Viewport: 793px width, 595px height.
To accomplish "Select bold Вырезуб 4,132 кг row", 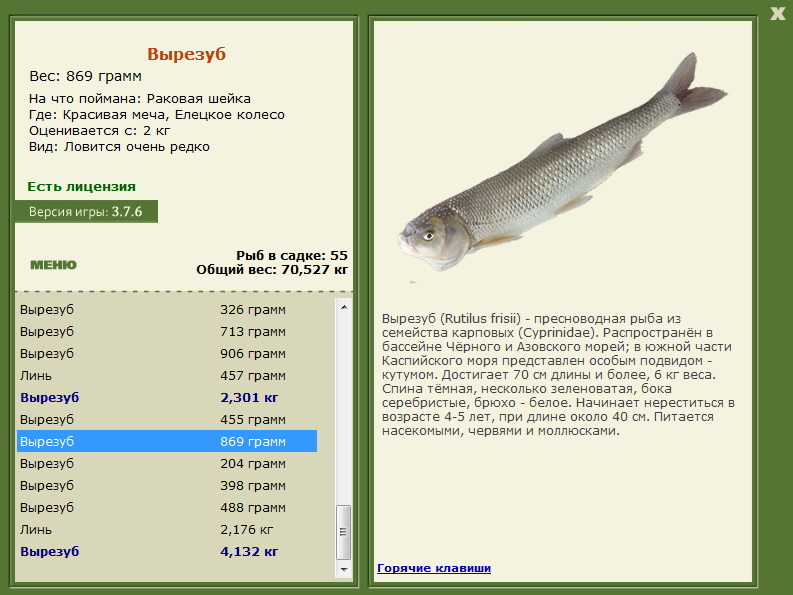I will [167, 552].
